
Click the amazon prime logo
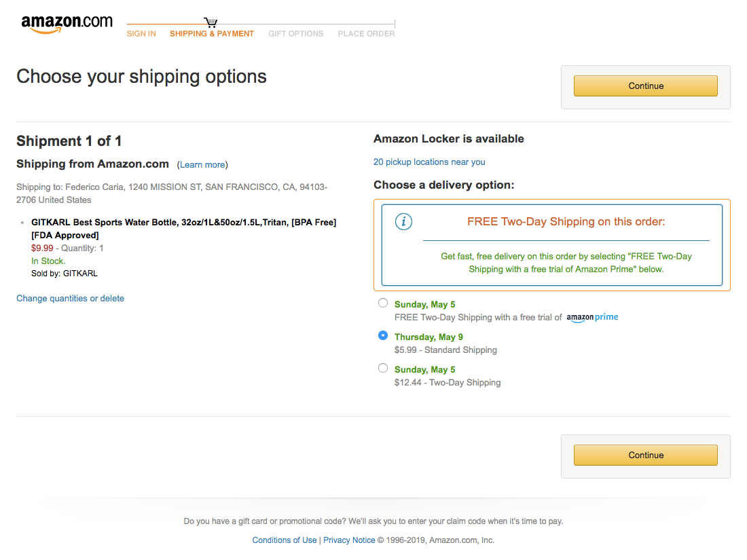pos(592,316)
